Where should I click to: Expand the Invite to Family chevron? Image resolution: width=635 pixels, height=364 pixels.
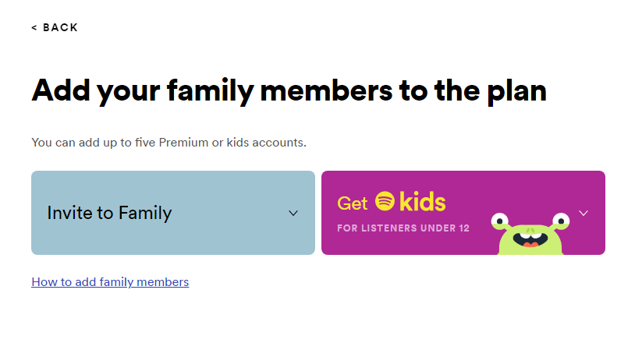293,213
